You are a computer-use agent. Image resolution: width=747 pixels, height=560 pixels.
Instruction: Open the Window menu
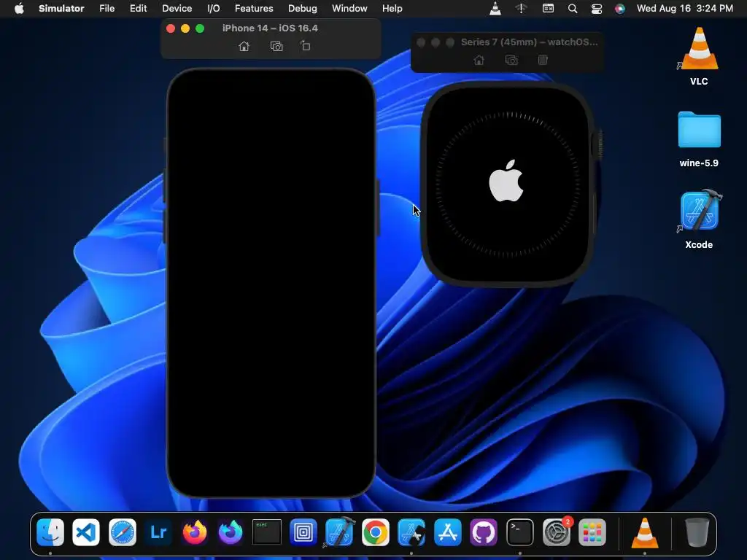coord(349,8)
